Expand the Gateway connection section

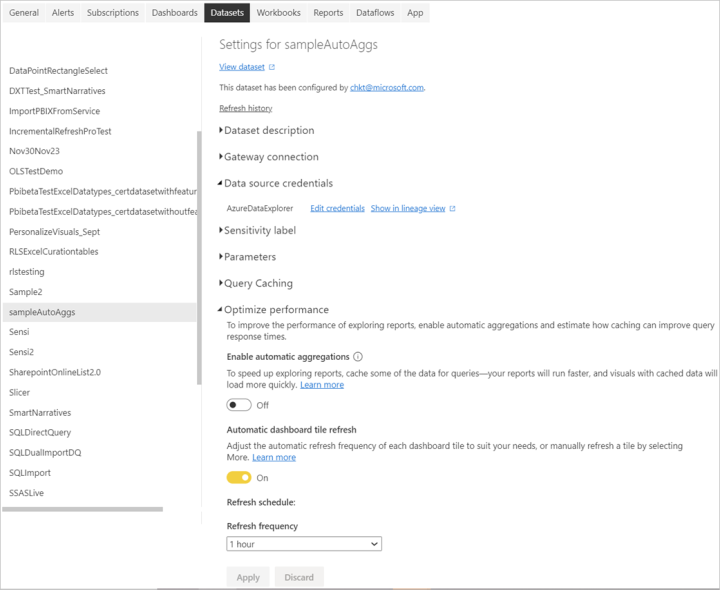pos(269,157)
